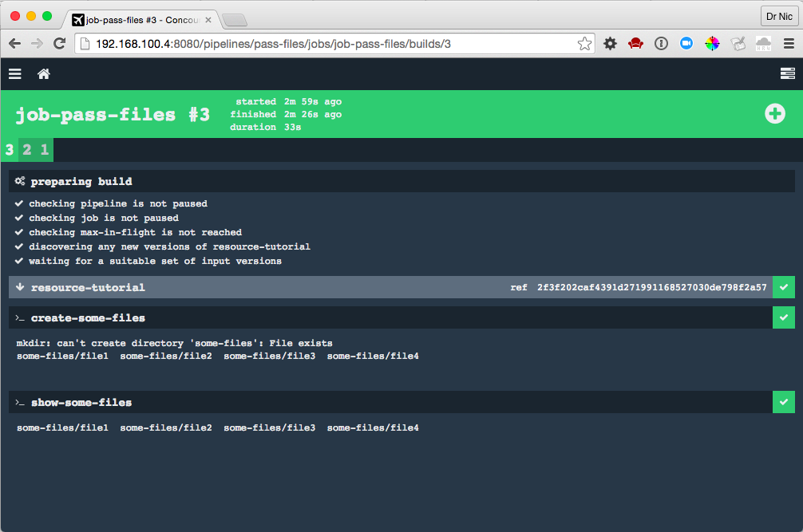Click terminal prompt icon of show-some-files
Screen dimensions: 803x532
click(20, 403)
